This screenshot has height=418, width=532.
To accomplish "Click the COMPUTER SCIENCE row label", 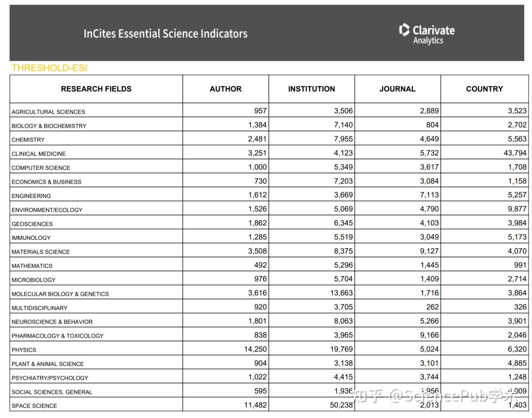I will 41,168.
